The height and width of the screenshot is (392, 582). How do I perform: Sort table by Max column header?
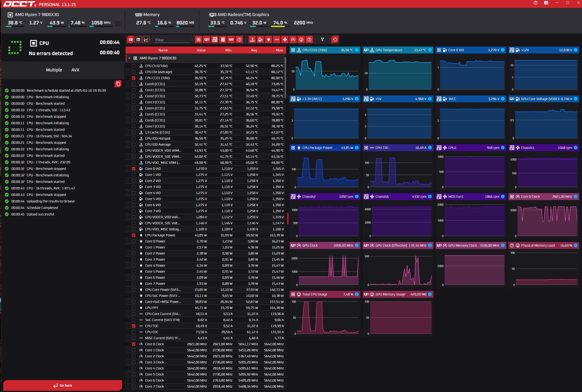279,50
